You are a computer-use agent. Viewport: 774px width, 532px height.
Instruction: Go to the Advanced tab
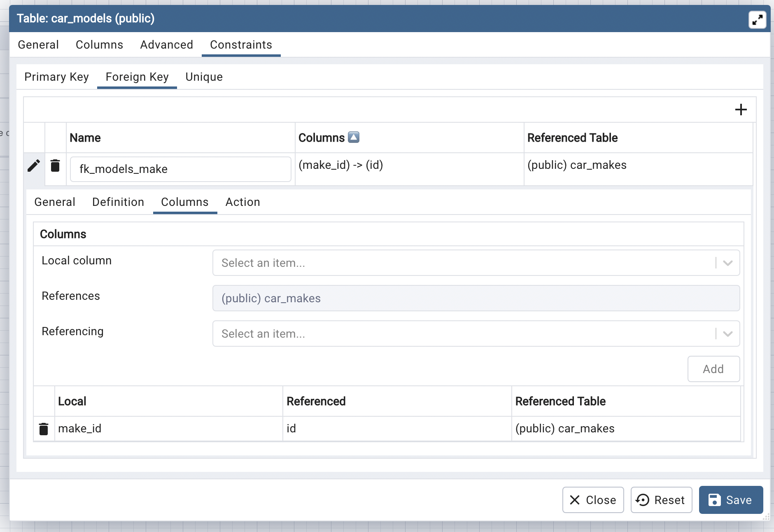pos(166,45)
